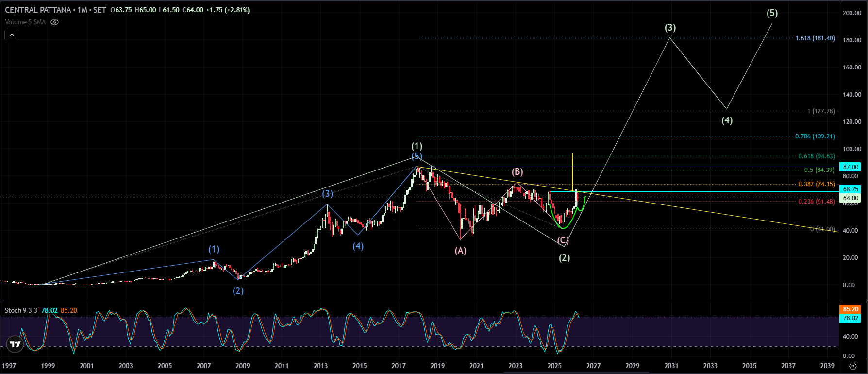Click the 2019 label on the time axis
Screen dimensions: 868x374
tap(437, 366)
